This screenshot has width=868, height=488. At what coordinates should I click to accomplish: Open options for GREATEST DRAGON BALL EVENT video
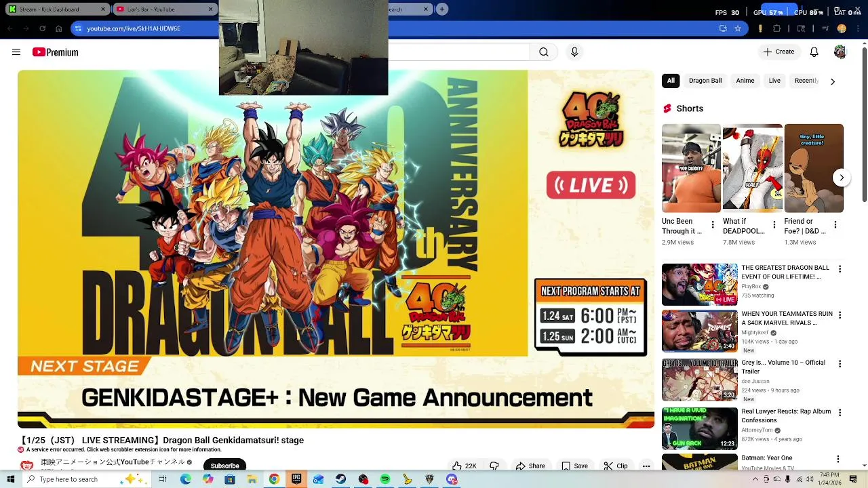click(x=840, y=269)
